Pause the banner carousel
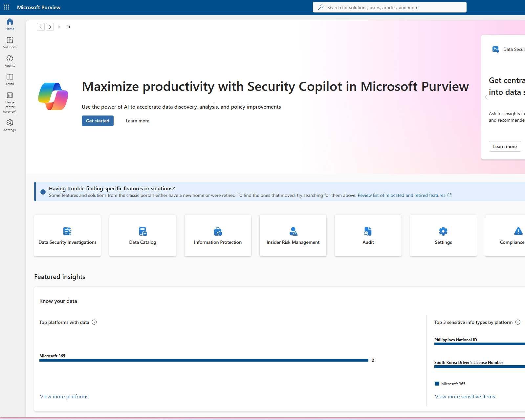 point(68,27)
